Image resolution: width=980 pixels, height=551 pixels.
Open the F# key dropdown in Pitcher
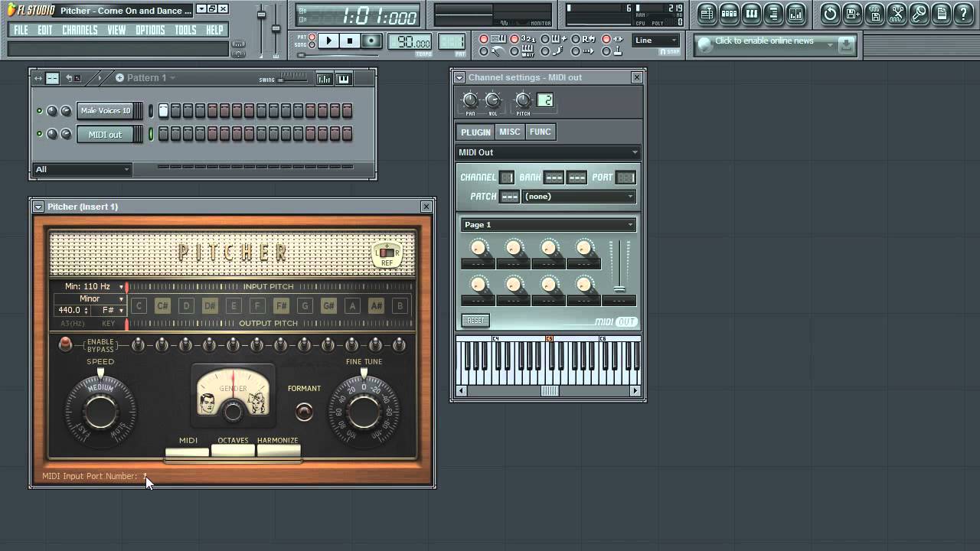[x=108, y=311]
